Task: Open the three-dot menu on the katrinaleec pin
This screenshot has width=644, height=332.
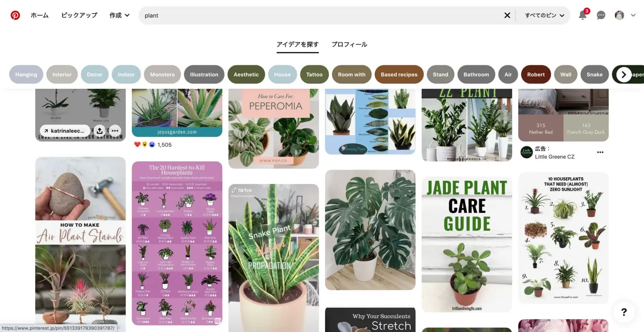Action: 115,131
